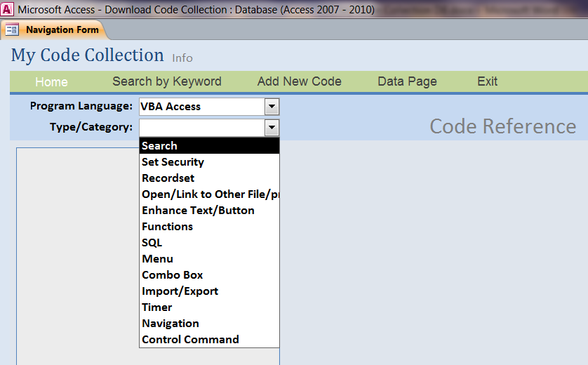Image resolution: width=588 pixels, height=365 pixels.
Task: Click the Program Language label
Action: click(81, 106)
